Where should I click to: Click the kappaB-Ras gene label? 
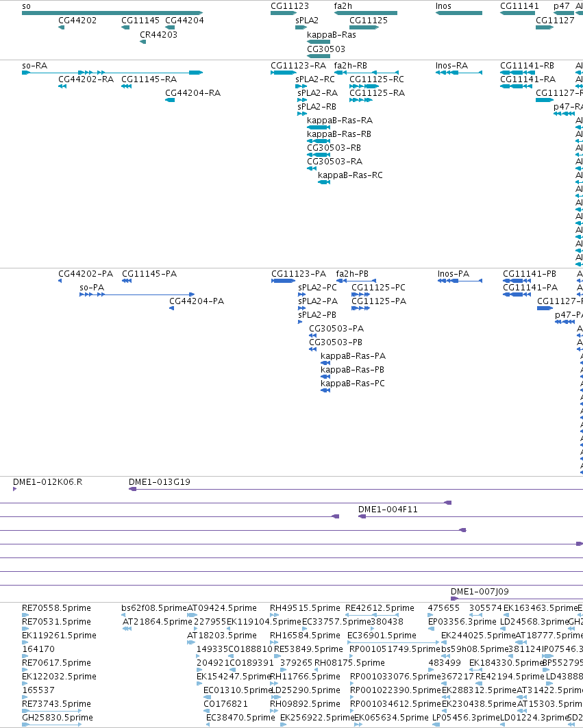[332, 35]
